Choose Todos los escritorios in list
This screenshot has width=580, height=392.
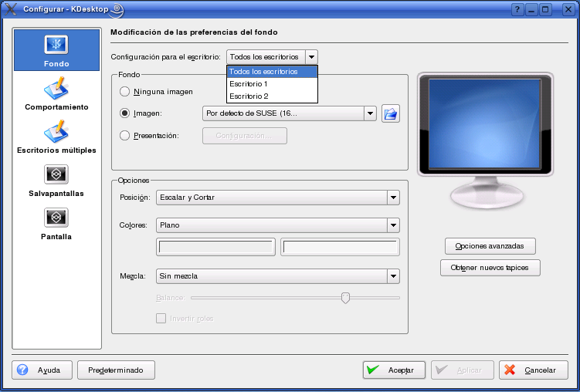click(x=273, y=72)
